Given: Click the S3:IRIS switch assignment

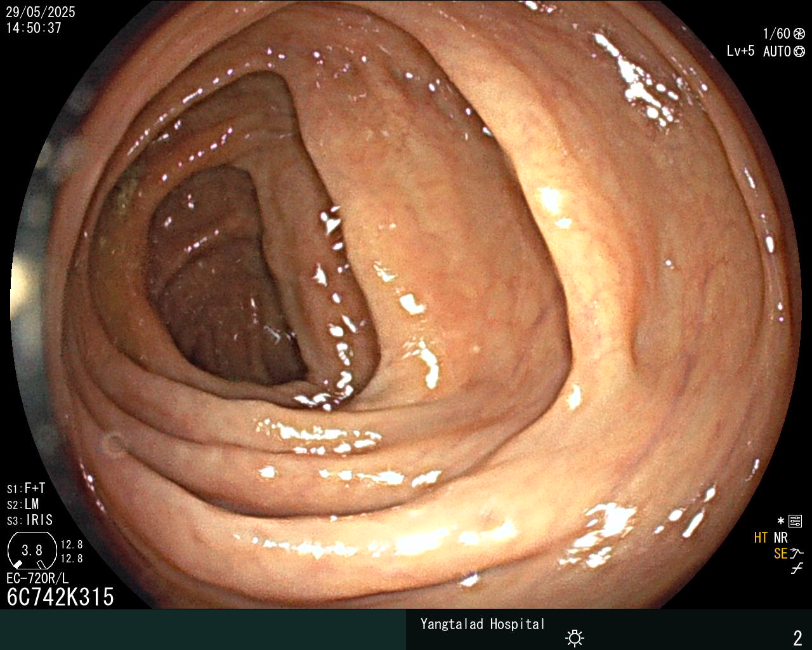Looking at the screenshot, I should tap(30, 520).
